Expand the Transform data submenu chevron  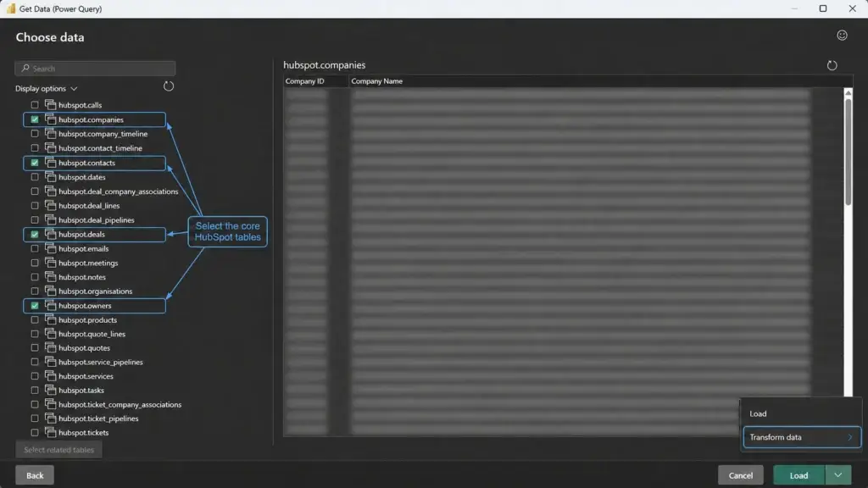click(849, 437)
